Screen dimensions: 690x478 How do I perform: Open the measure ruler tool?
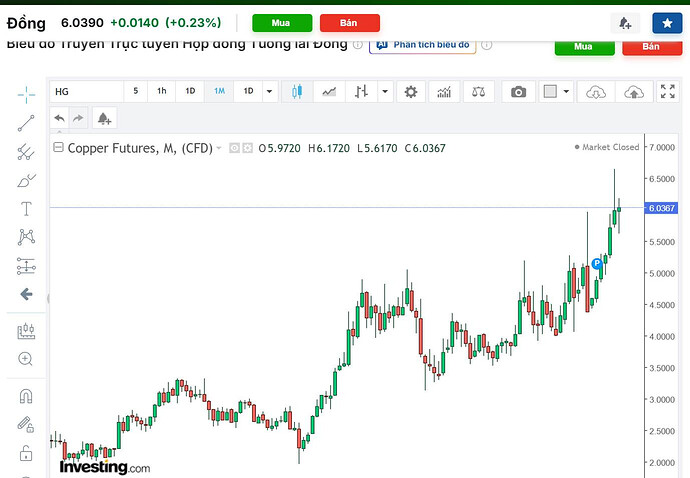coord(26,331)
